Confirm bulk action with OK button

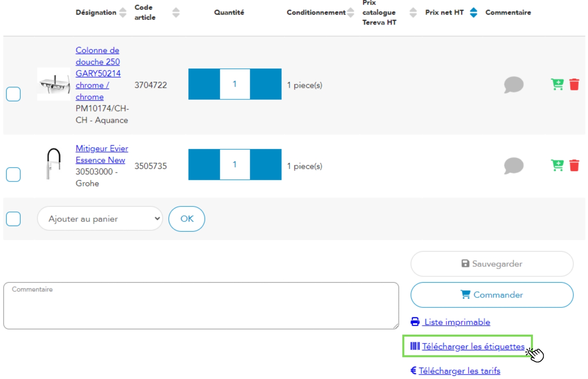point(187,219)
